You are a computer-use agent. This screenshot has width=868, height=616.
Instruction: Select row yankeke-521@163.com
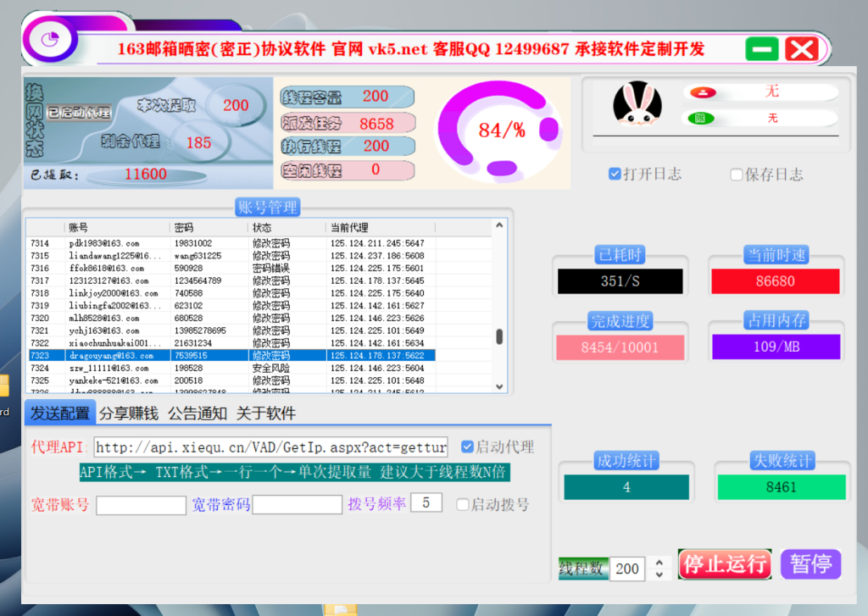coord(232,380)
